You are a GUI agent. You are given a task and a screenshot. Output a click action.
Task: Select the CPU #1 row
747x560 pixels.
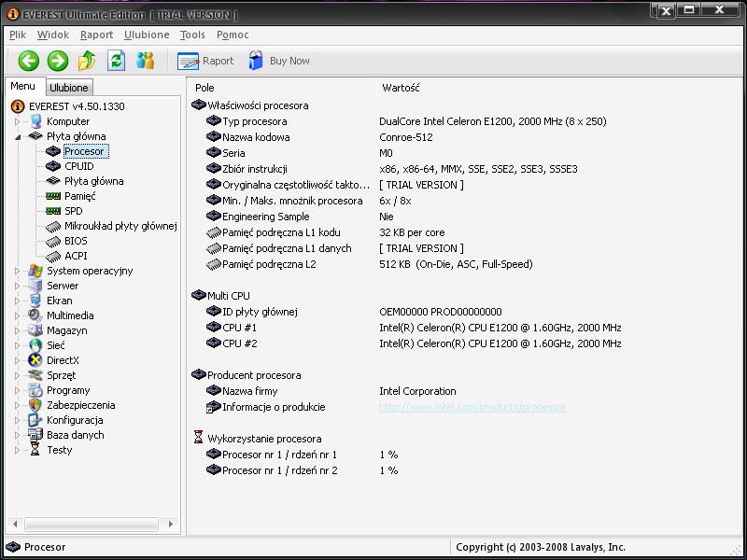click(x=414, y=328)
